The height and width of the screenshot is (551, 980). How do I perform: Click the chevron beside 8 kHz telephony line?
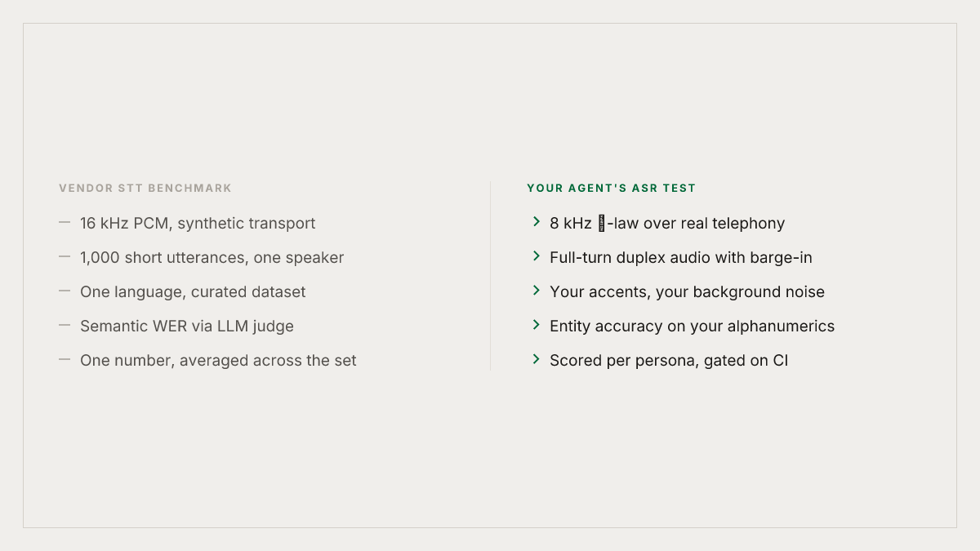tap(537, 222)
